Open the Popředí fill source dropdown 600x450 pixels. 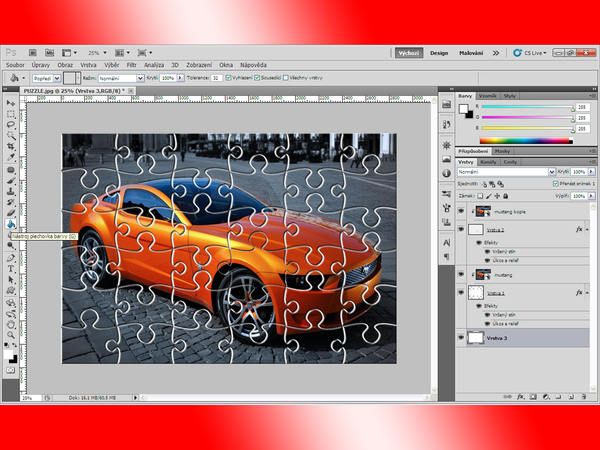pos(46,77)
